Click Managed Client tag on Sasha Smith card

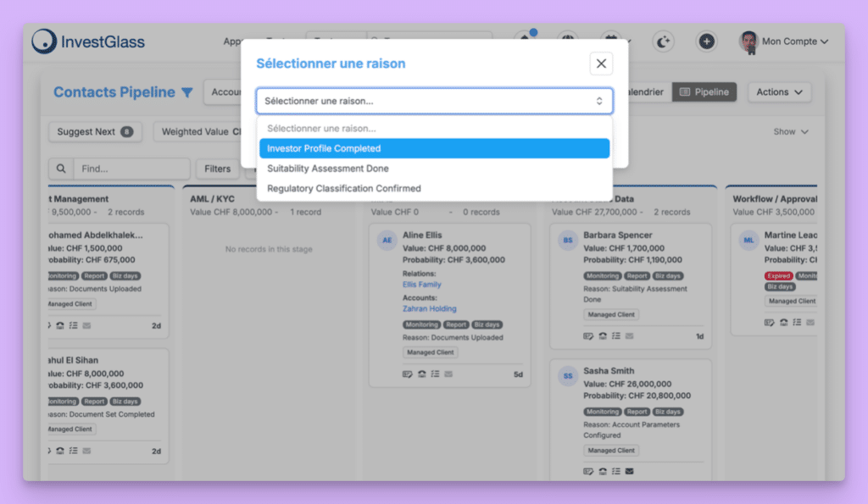tap(611, 451)
